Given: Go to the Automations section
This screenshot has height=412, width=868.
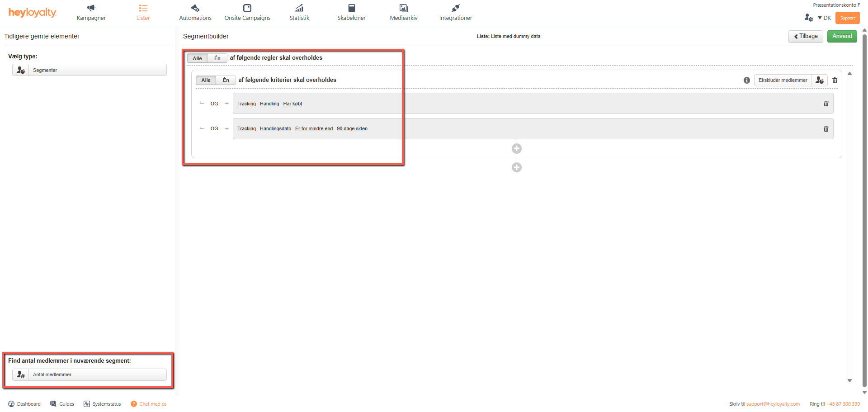Looking at the screenshot, I should [x=195, y=13].
